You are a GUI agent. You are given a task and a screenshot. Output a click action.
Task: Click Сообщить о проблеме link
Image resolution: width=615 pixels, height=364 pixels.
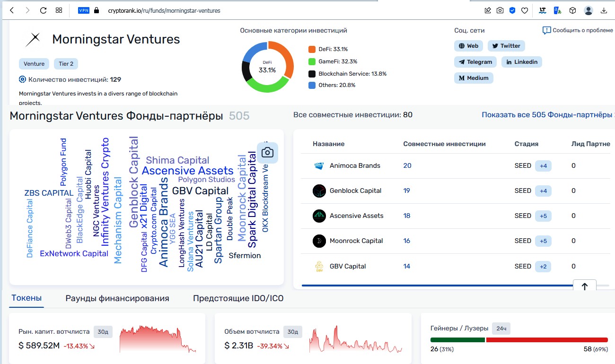click(x=578, y=30)
